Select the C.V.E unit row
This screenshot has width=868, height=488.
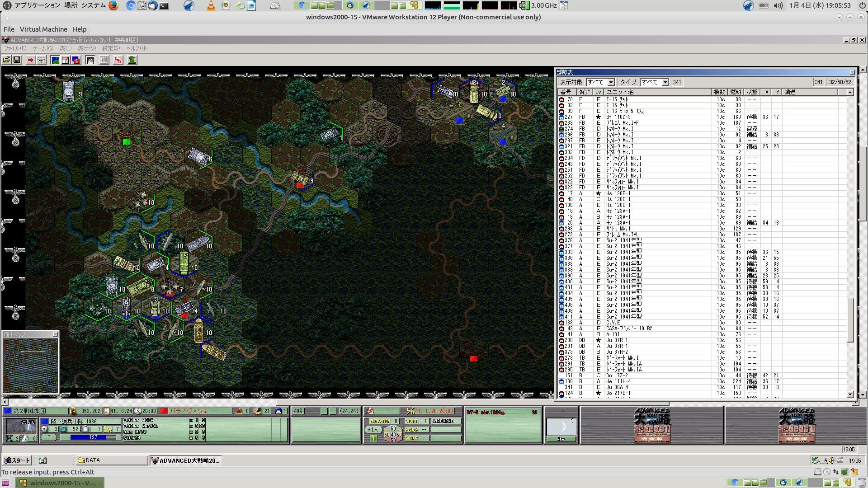(x=702, y=323)
